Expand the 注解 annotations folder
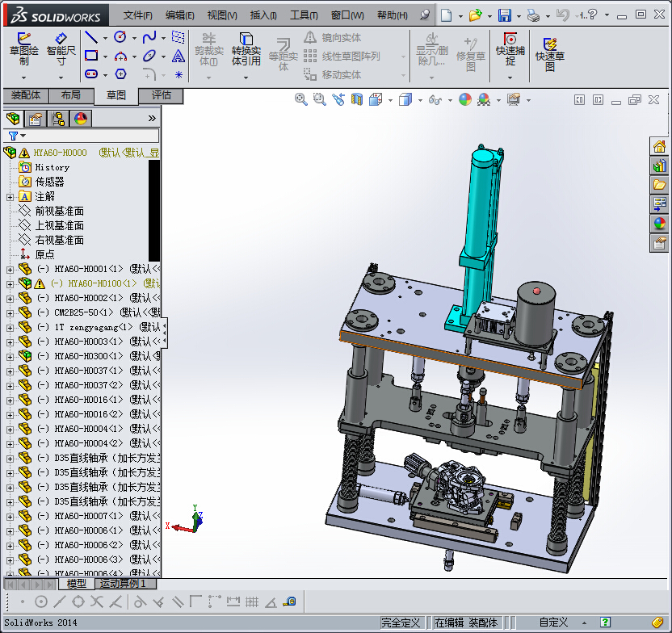The width and height of the screenshot is (672, 633). point(10,197)
